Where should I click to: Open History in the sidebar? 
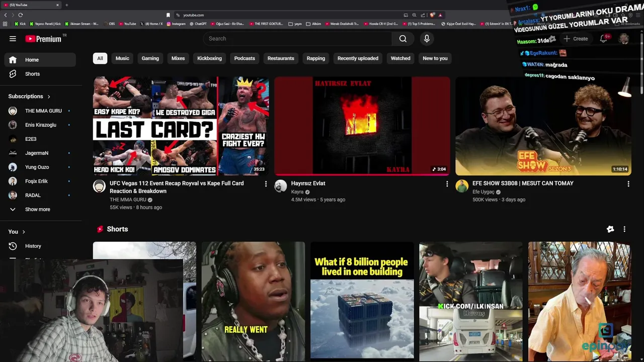pos(40,246)
